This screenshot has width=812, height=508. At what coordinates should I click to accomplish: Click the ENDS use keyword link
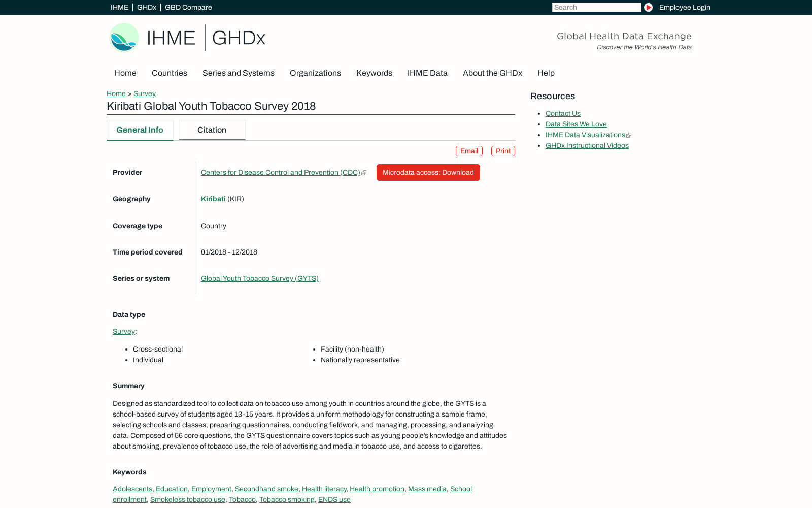point(334,500)
